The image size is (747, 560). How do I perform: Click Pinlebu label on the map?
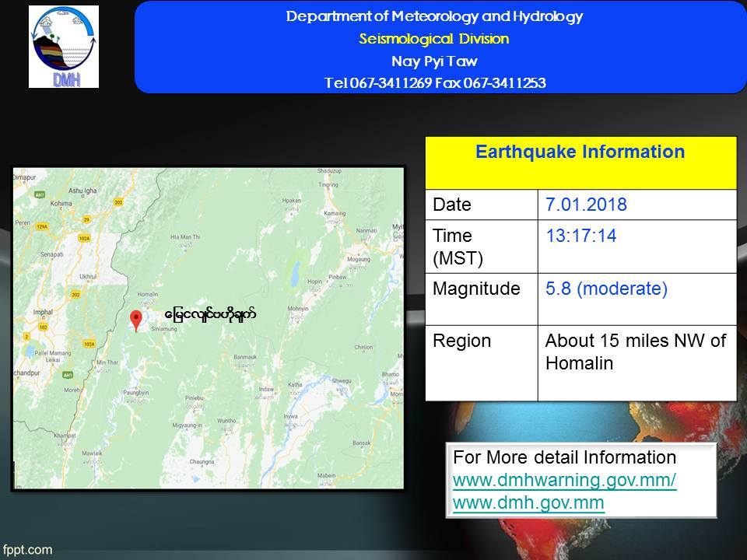pos(195,397)
